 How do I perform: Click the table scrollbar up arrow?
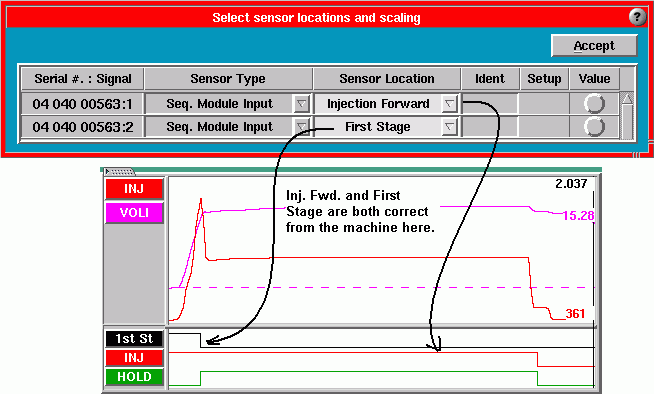coord(627,99)
